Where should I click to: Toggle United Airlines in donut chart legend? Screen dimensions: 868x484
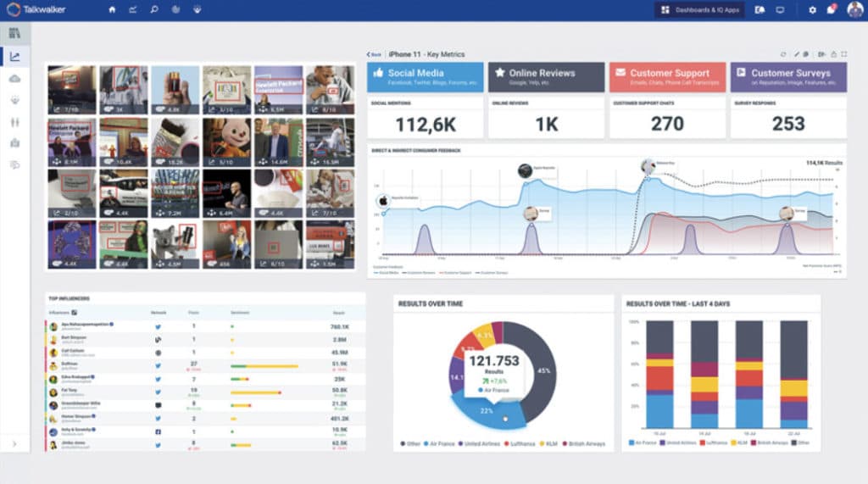coord(480,444)
